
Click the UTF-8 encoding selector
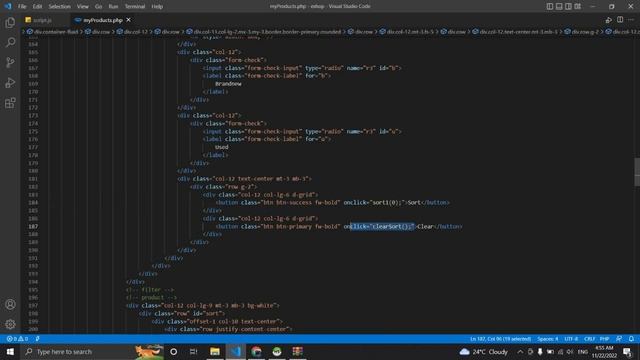[571, 339]
